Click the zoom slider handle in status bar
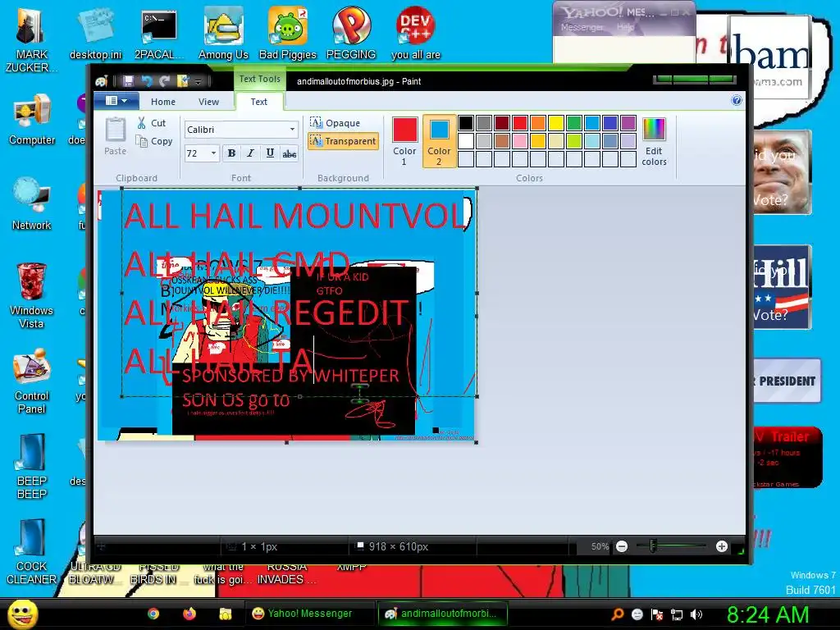This screenshot has width=840, height=630. 652,546
